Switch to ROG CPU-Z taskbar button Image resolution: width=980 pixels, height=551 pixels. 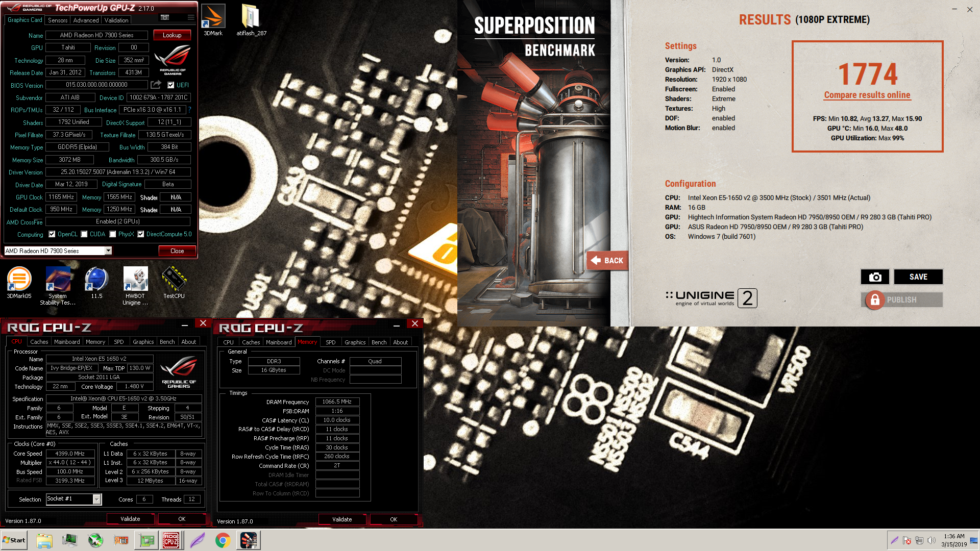(171, 540)
